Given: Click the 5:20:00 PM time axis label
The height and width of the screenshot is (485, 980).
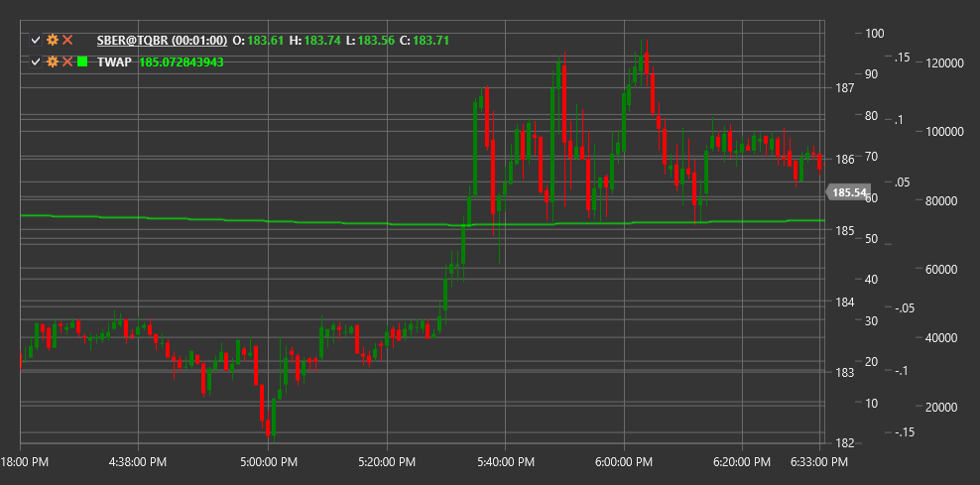Looking at the screenshot, I should [387, 462].
